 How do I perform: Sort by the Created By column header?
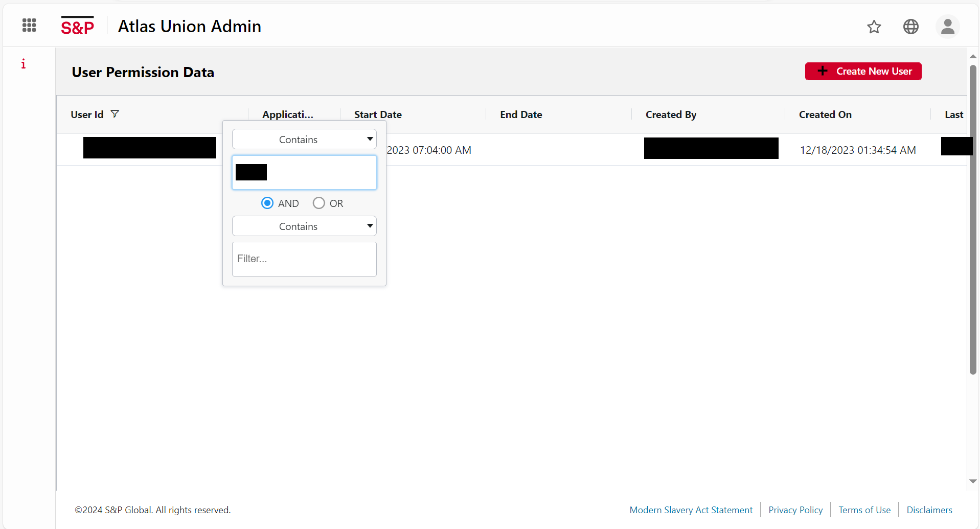671,114
